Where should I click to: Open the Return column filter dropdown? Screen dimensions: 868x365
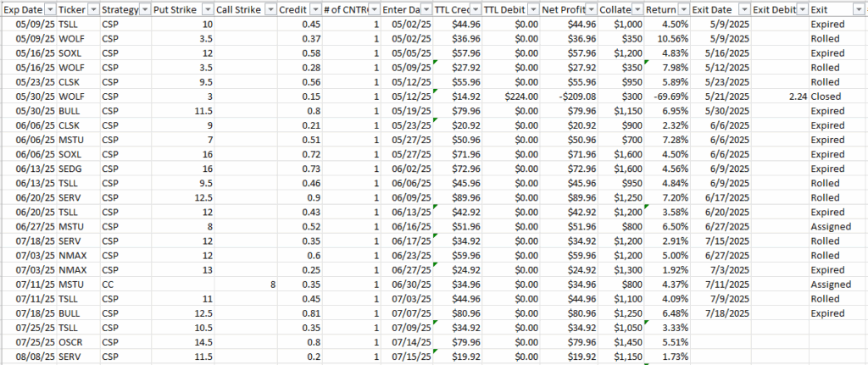click(684, 10)
